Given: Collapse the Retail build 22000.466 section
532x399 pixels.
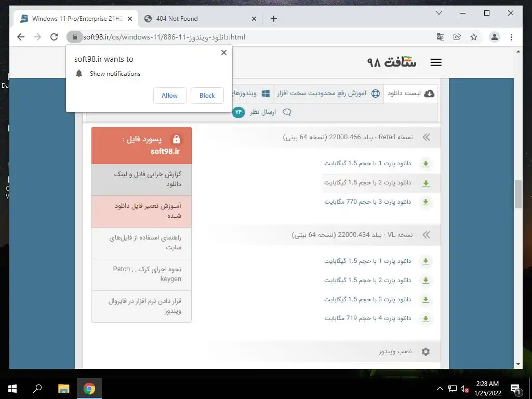Looking at the screenshot, I should (427, 137).
